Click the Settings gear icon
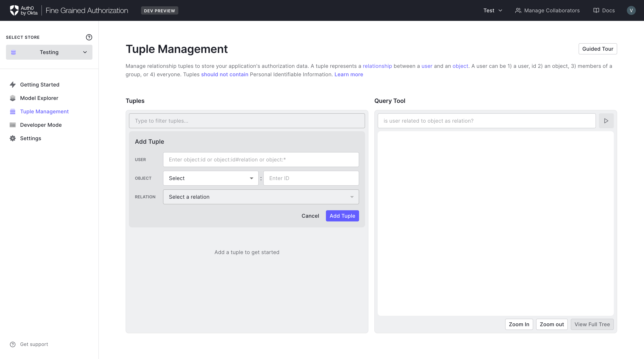Screen dimensions: 644x359 [13, 138]
